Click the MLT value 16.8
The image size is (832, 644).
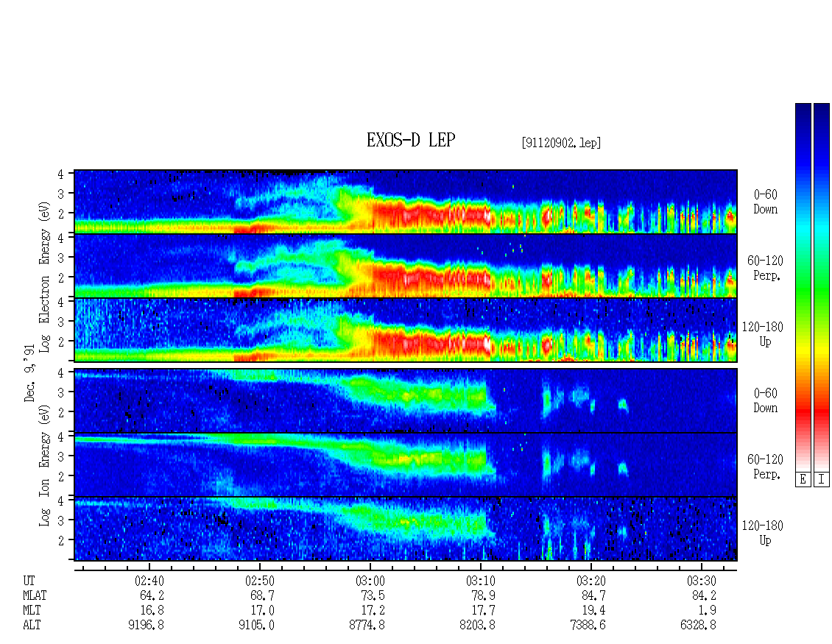coord(152,610)
